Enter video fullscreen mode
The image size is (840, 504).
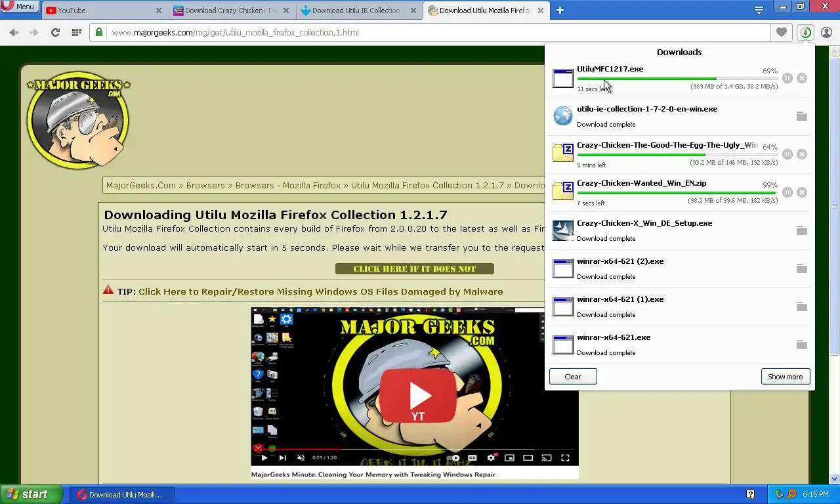(x=565, y=458)
